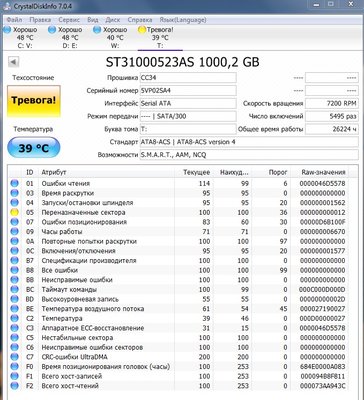364x400 pixels.
Task: Click the yellow Тревога! health status button
Action: pyautogui.click(x=34, y=101)
